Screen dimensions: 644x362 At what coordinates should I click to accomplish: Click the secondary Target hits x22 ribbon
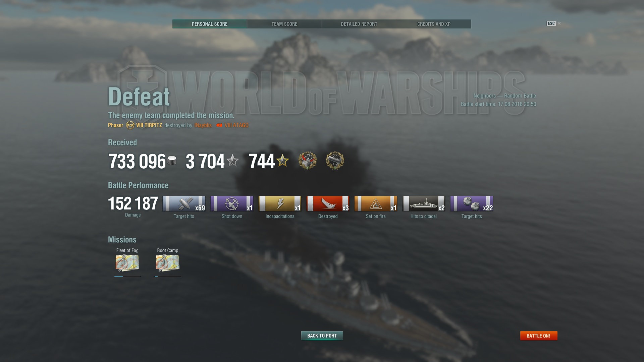pos(472,204)
